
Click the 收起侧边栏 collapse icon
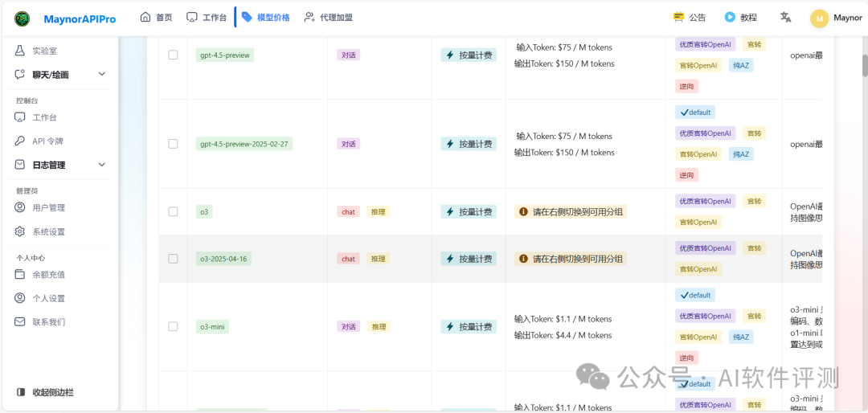coord(21,392)
